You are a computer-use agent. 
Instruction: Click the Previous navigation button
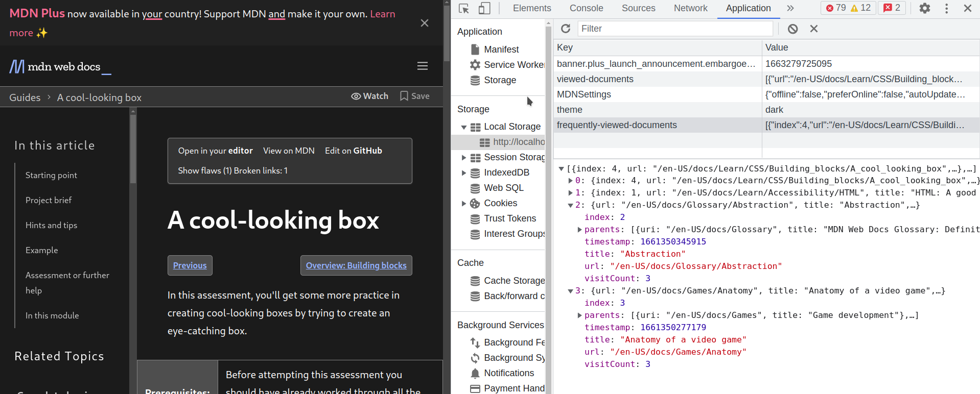[190, 265]
